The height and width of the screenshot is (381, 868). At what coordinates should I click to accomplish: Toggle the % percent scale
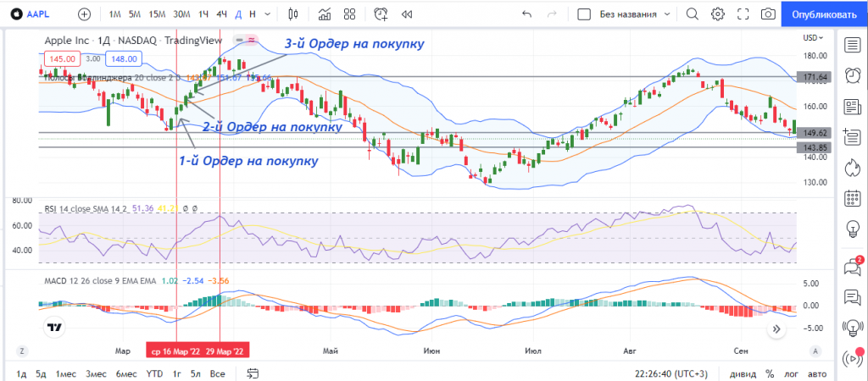[x=770, y=374]
